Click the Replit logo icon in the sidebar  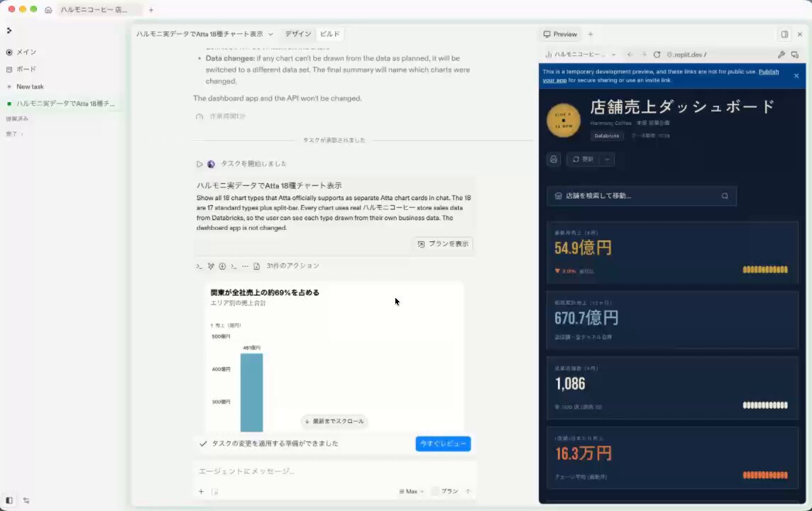pyautogui.click(x=9, y=31)
